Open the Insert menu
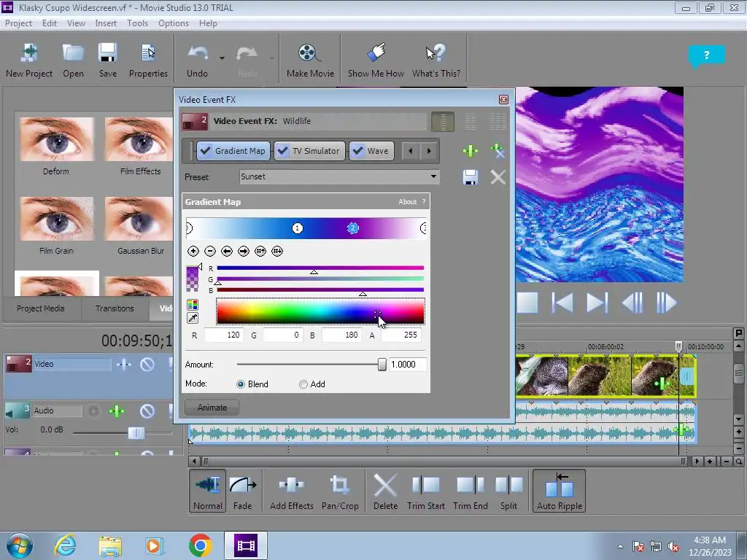The image size is (747, 560). click(x=106, y=23)
